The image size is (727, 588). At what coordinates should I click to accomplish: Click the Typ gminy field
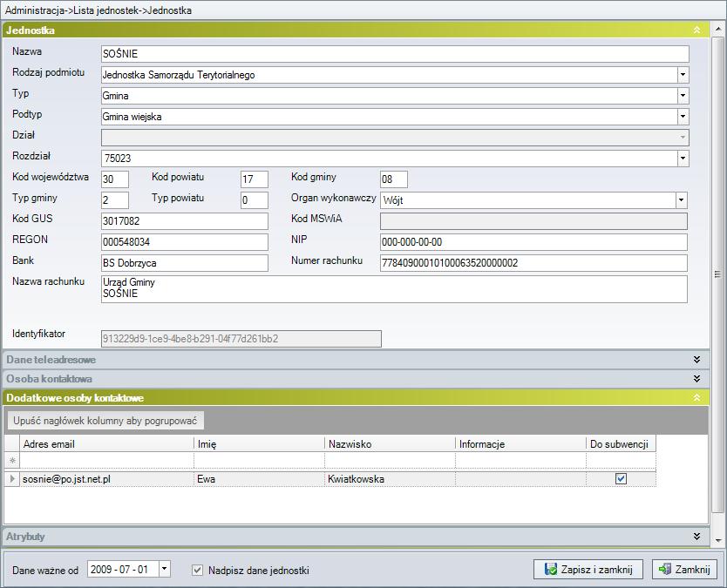pyautogui.click(x=115, y=200)
